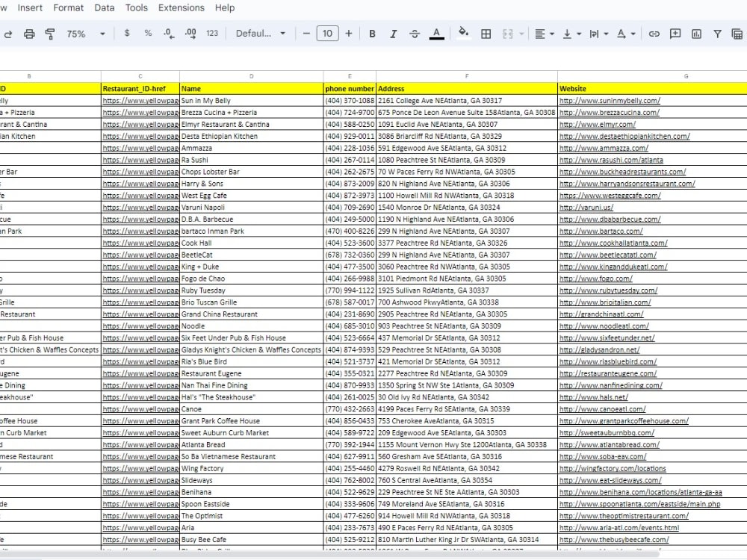
Task: Open text color picker
Action: [436, 34]
